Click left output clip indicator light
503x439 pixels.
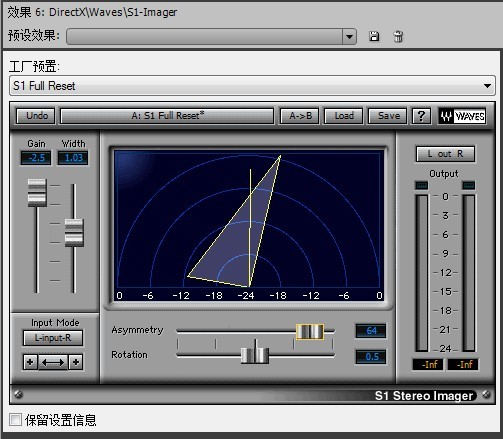click(x=421, y=185)
